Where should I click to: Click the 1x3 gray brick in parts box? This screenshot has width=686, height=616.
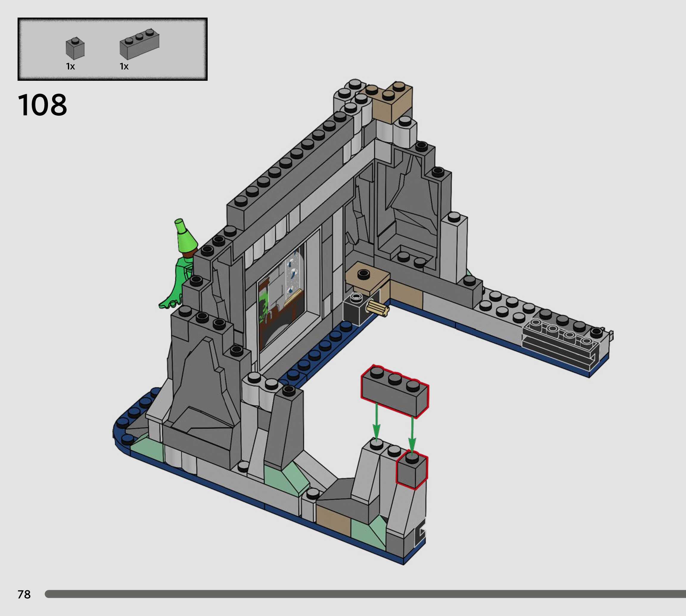tap(139, 45)
